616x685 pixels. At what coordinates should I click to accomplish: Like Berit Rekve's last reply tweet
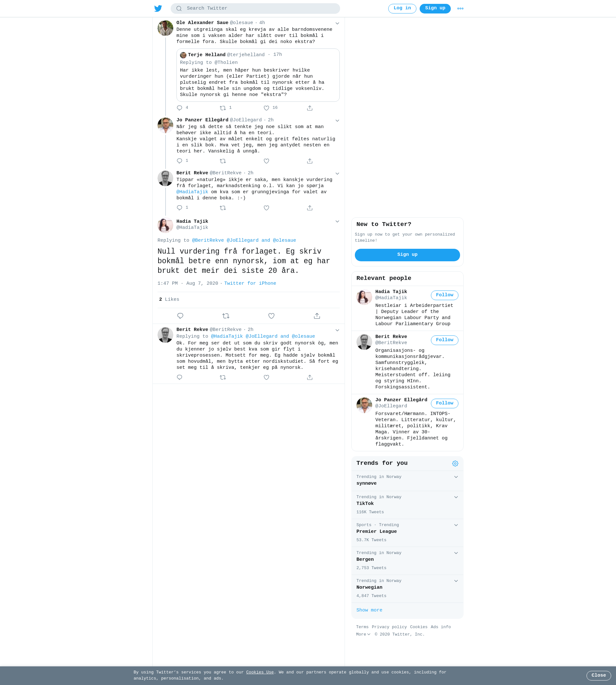[x=266, y=377]
